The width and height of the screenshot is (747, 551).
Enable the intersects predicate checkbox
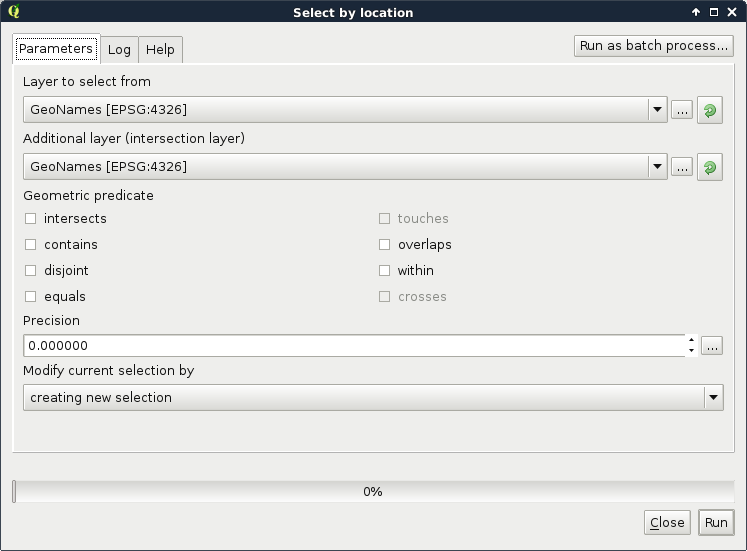pyautogui.click(x=31, y=219)
